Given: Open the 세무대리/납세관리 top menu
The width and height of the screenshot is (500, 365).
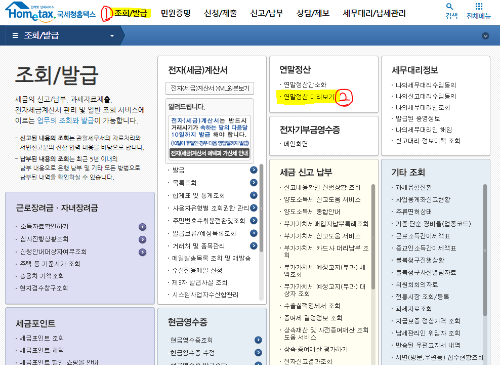Looking at the screenshot, I should click(374, 13).
